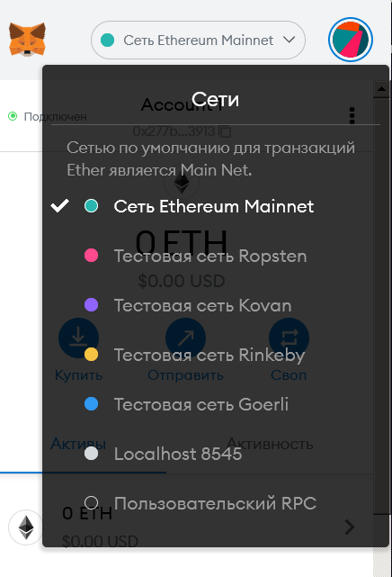Click the Ethereum token icon in asset list
This screenshot has width=392, height=577.
coord(26,527)
